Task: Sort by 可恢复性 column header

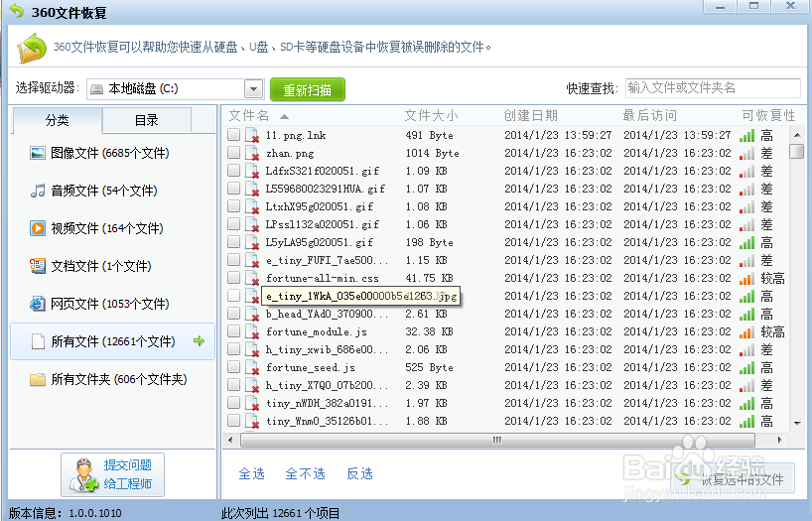Action: [768, 115]
